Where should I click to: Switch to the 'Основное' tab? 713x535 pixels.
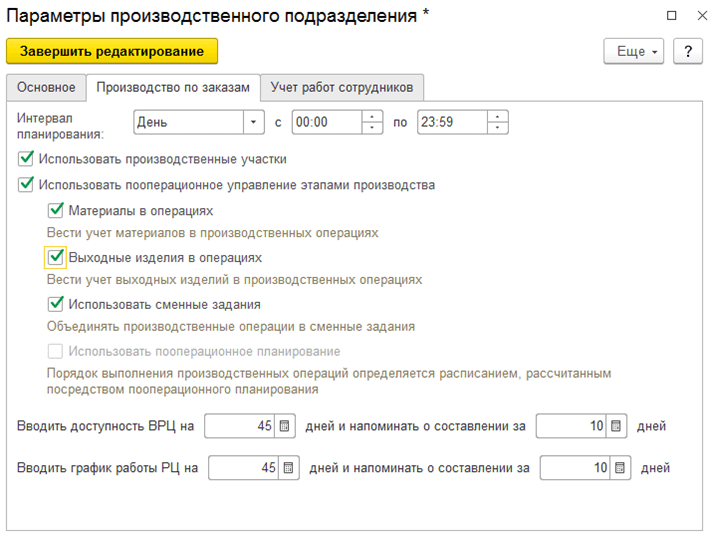pos(46,87)
